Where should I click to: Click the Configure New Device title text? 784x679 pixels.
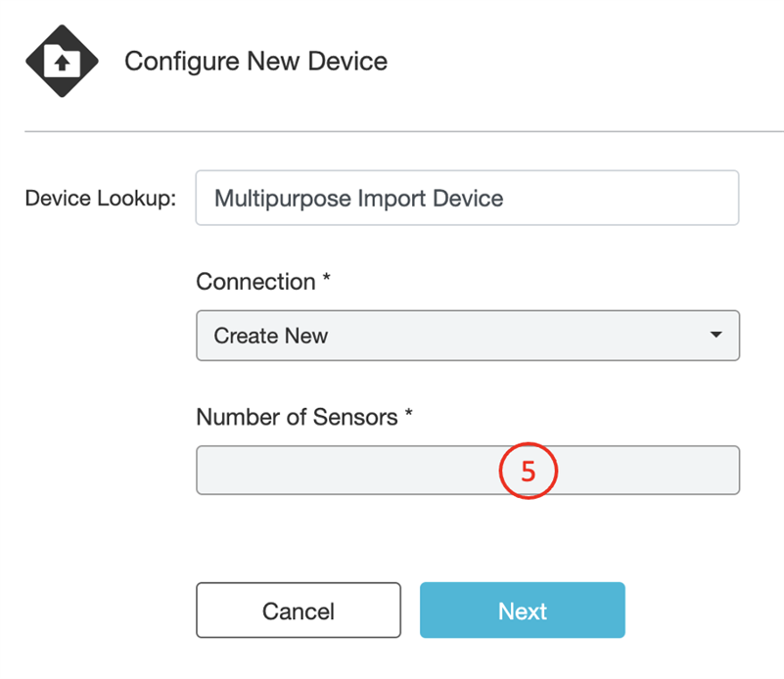(254, 61)
